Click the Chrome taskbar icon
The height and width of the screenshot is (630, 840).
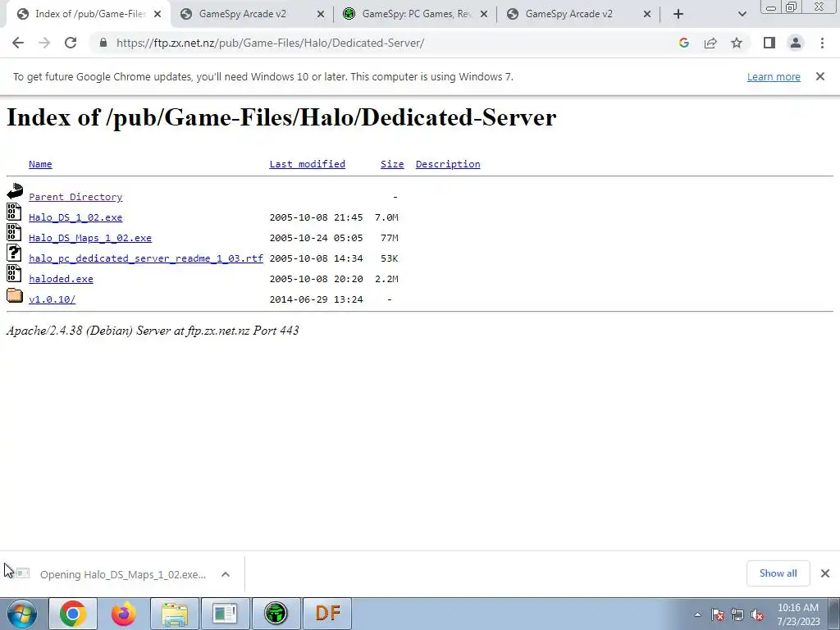tap(73, 614)
